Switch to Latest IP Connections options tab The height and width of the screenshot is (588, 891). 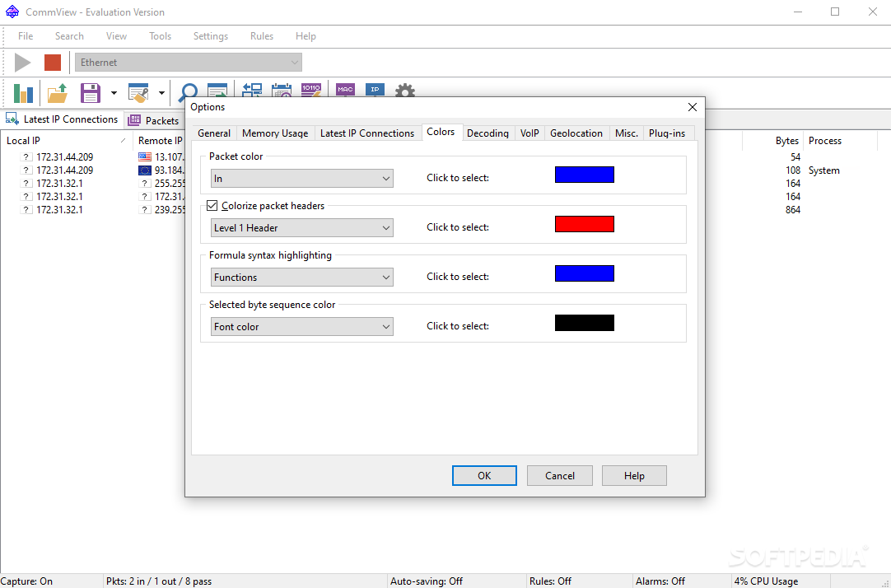[367, 133]
